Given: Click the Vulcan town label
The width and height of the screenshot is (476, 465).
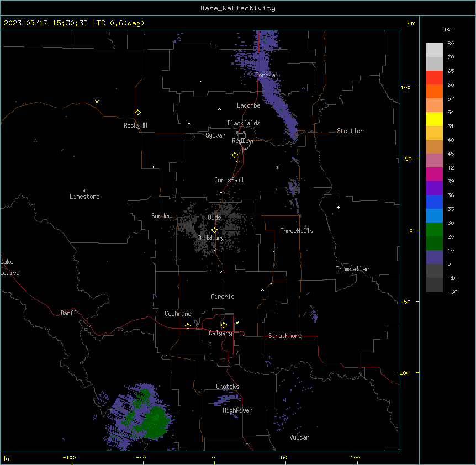Looking at the screenshot, I should 299,437.
